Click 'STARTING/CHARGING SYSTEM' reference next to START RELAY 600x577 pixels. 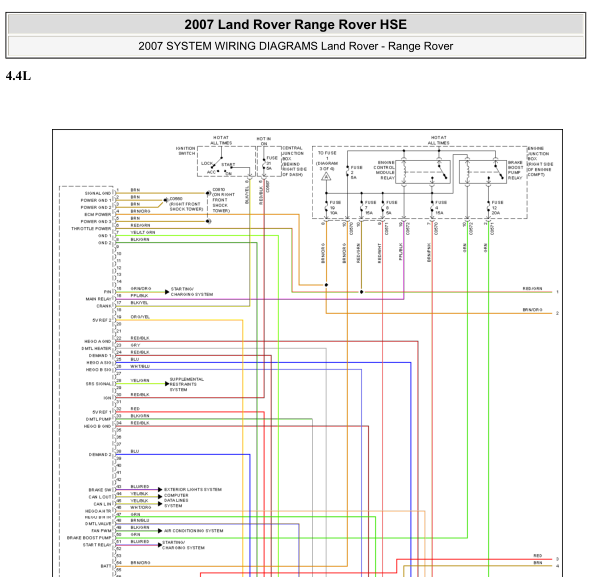tap(183, 545)
